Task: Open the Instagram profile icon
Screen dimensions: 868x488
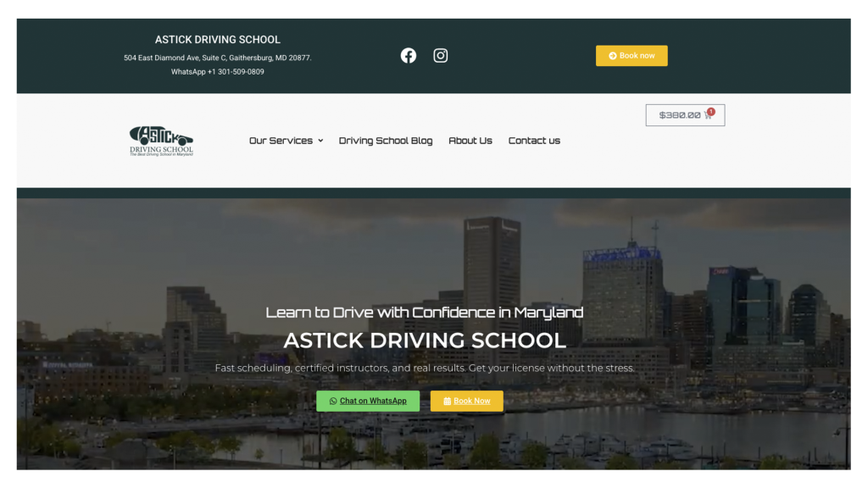Action: click(x=441, y=55)
